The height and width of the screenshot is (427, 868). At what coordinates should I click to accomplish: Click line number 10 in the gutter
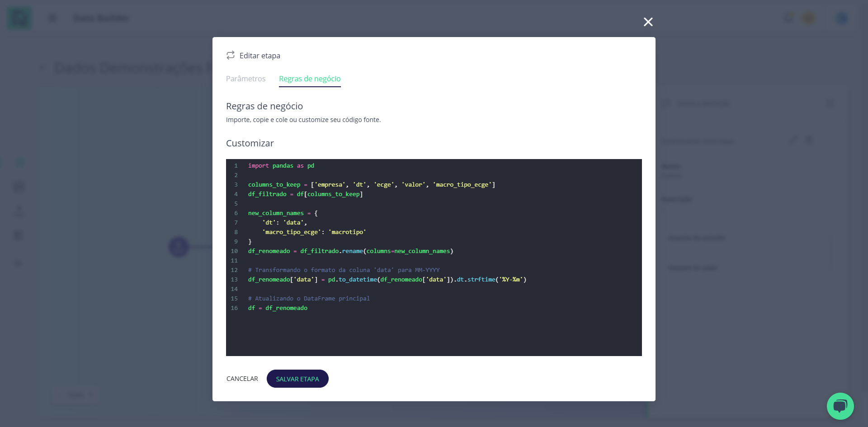pos(234,251)
